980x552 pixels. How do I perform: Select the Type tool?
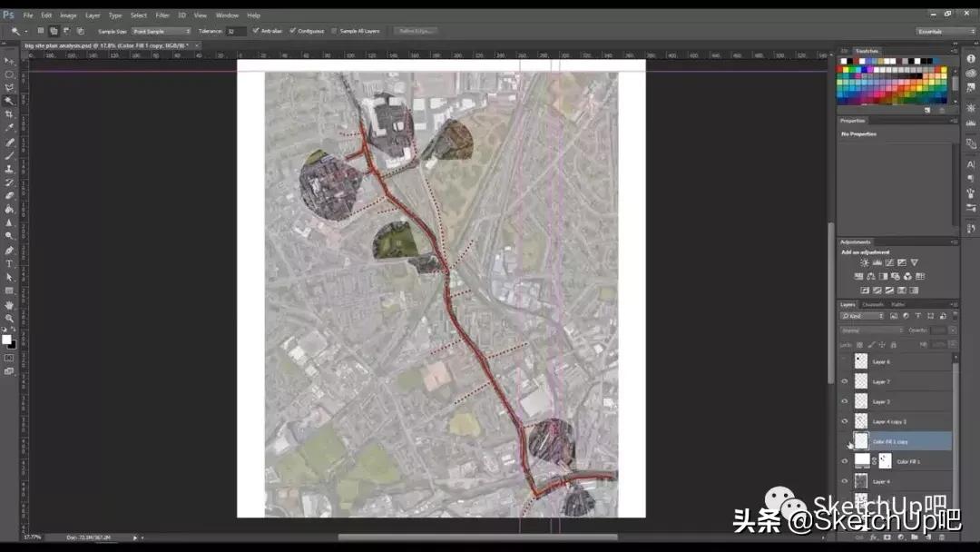pyautogui.click(x=9, y=262)
